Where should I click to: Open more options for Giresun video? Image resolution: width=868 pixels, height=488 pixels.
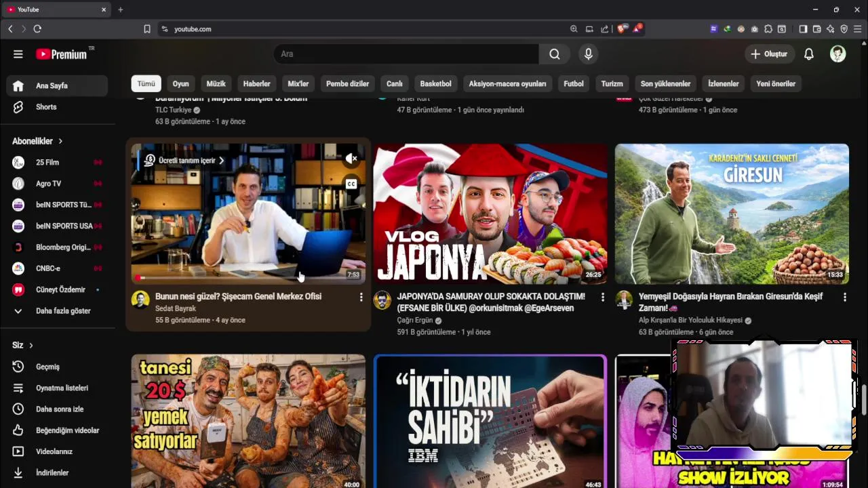click(844, 298)
